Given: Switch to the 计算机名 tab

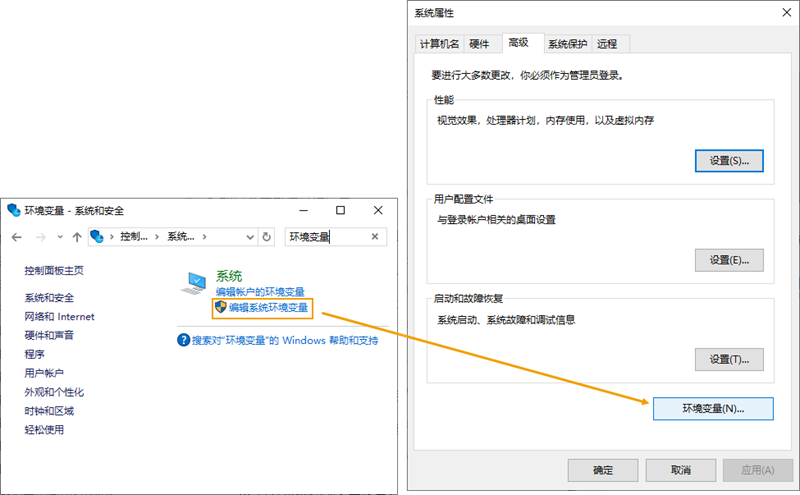Looking at the screenshot, I should (439, 43).
